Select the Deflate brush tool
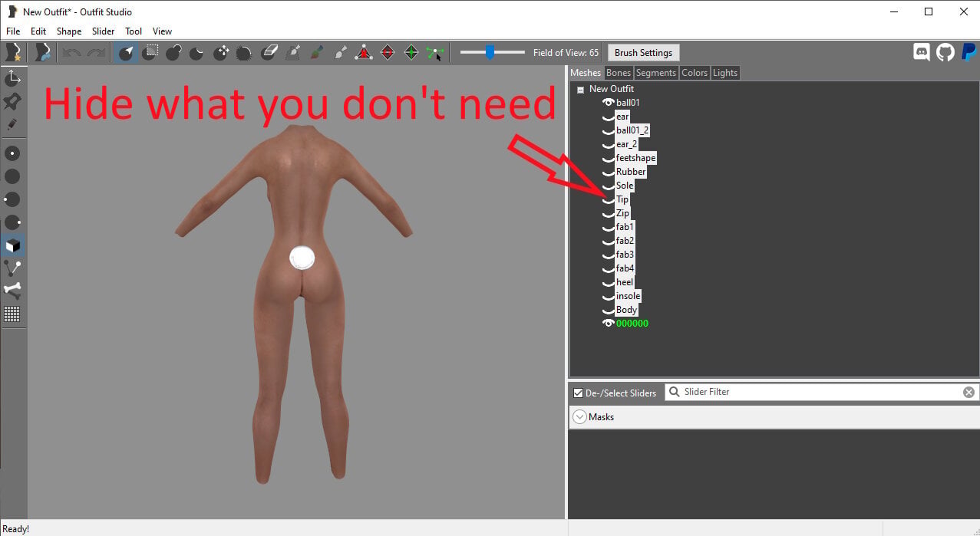Viewport: 980px width, 536px height. (x=197, y=53)
